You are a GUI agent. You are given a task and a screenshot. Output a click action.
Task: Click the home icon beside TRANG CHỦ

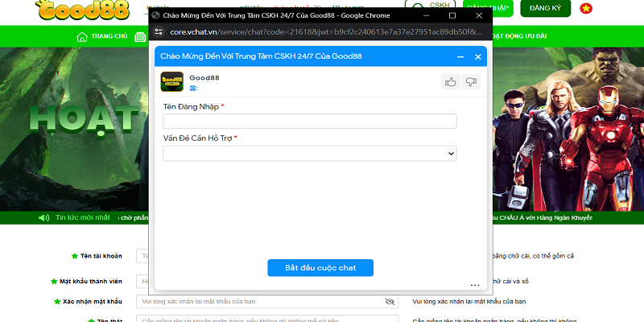point(81,37)
